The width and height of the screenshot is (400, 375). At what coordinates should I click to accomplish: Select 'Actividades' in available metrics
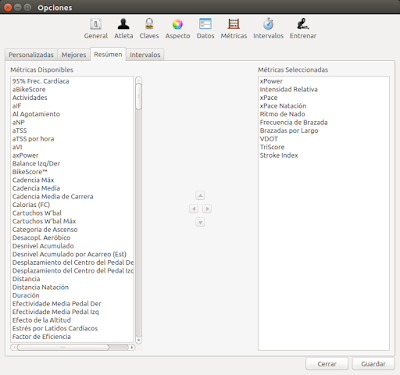click(72, 98)
